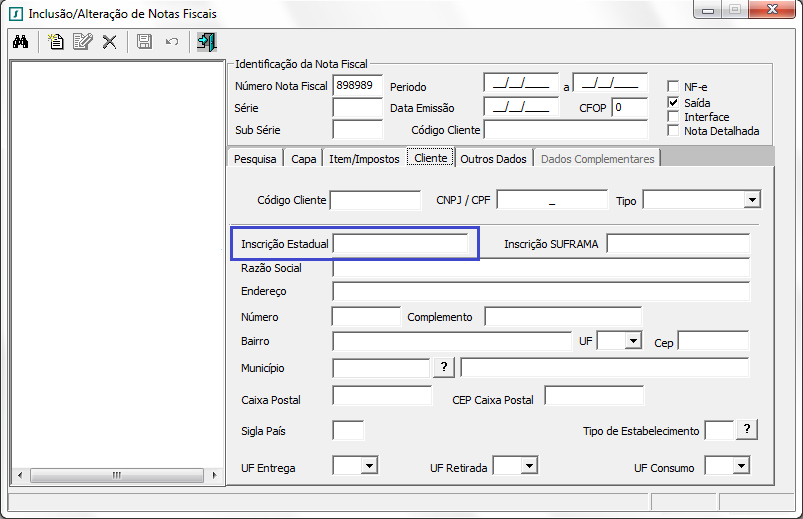This screenshot has height=519, width=803.
Task: Click the delete X toolbar icon
Action: (109, 42)
